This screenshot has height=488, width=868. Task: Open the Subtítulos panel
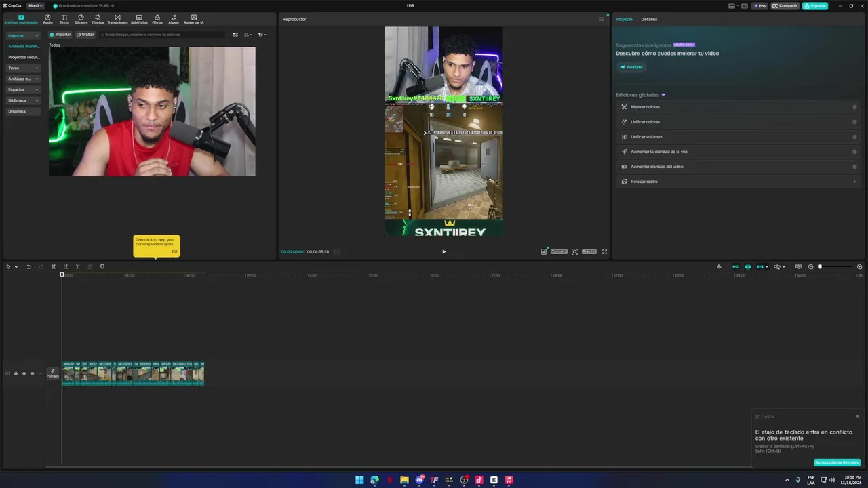(x=139, y=19)
